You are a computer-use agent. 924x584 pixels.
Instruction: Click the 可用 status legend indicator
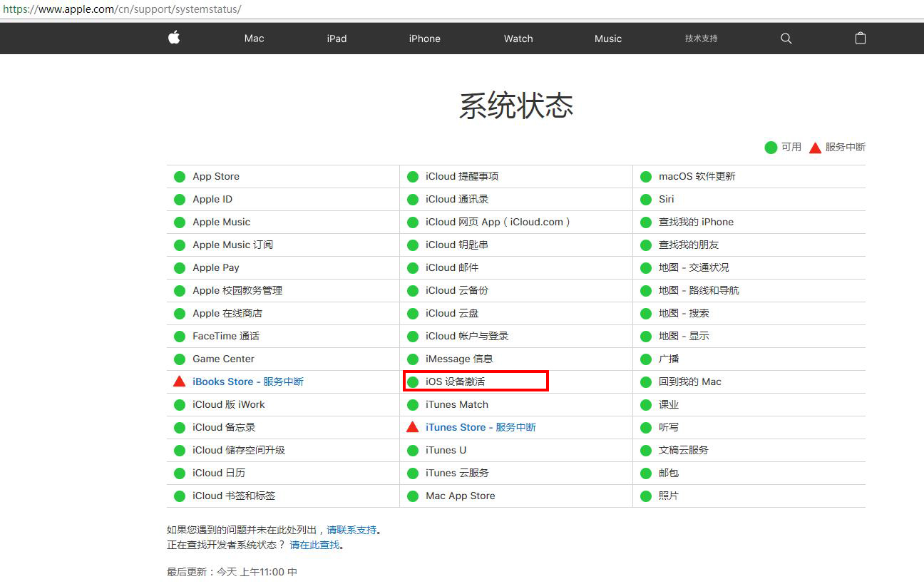771,147
